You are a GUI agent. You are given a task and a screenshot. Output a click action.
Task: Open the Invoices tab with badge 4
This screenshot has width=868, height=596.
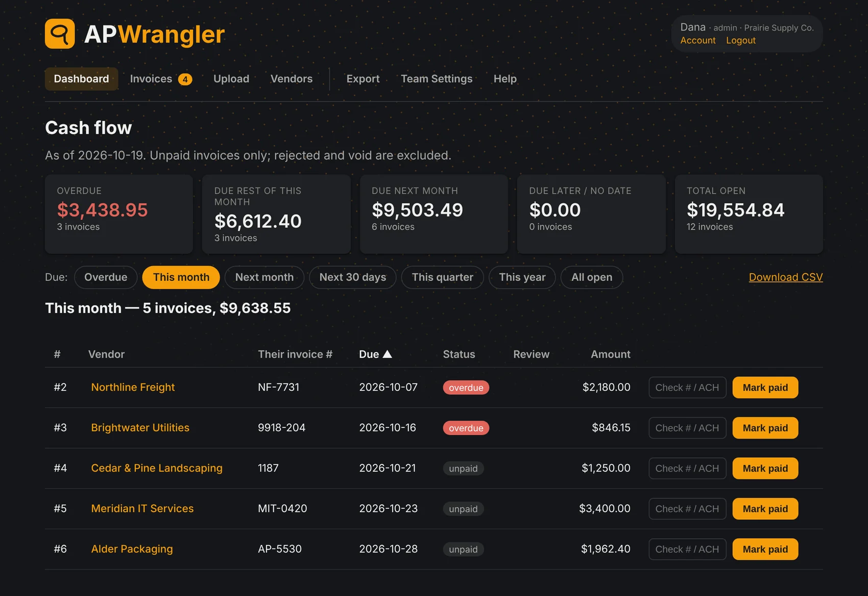pyautogui.click(x=161, y=79)
